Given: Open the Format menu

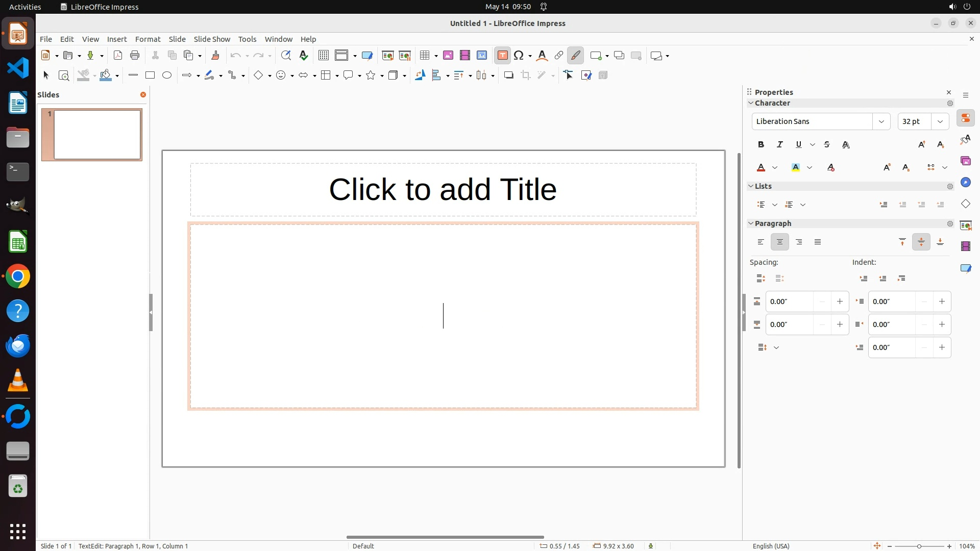Looking at the screenshot, I should pyautogui.click(x=148, y=39).
